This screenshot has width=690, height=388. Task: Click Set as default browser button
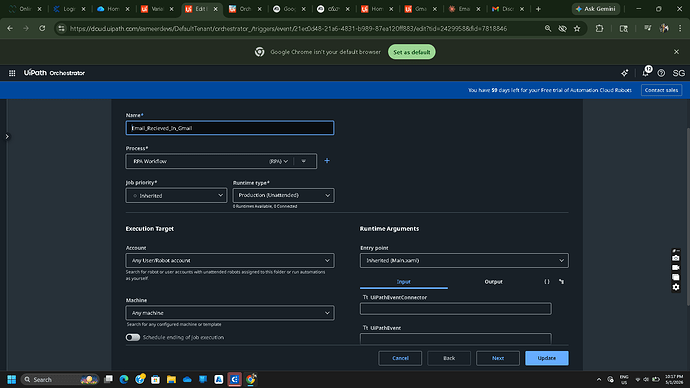[x=411, y=52]
